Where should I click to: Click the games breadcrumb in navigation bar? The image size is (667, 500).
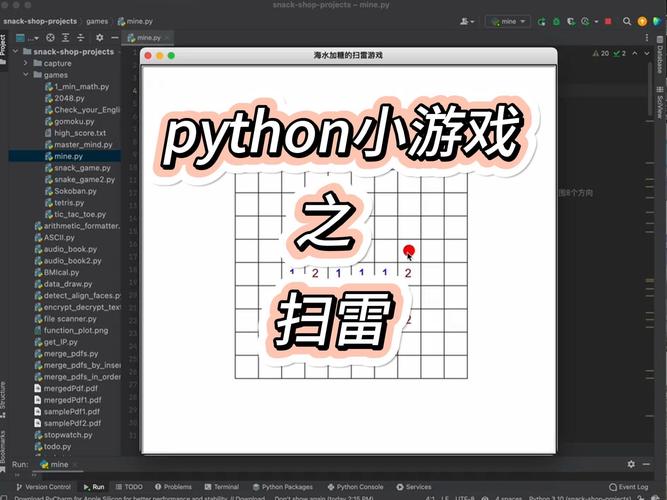97,21
